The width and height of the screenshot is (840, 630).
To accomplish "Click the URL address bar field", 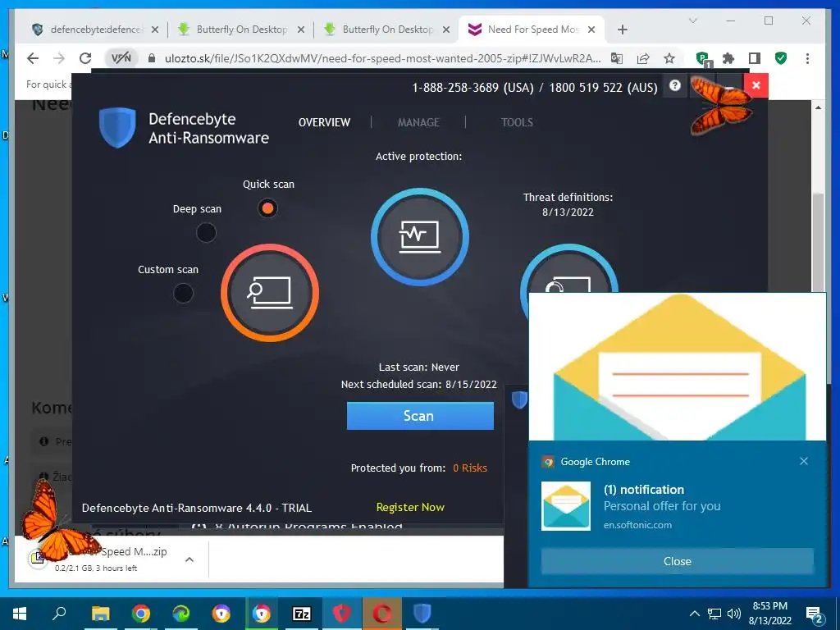I will (382, 58).
